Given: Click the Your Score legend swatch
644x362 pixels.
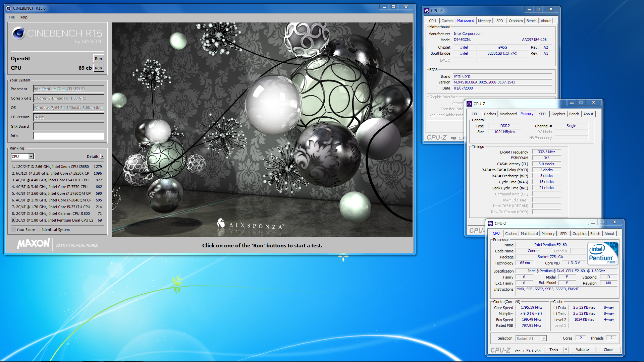Looking at the screenshot, I should (13, 230).
